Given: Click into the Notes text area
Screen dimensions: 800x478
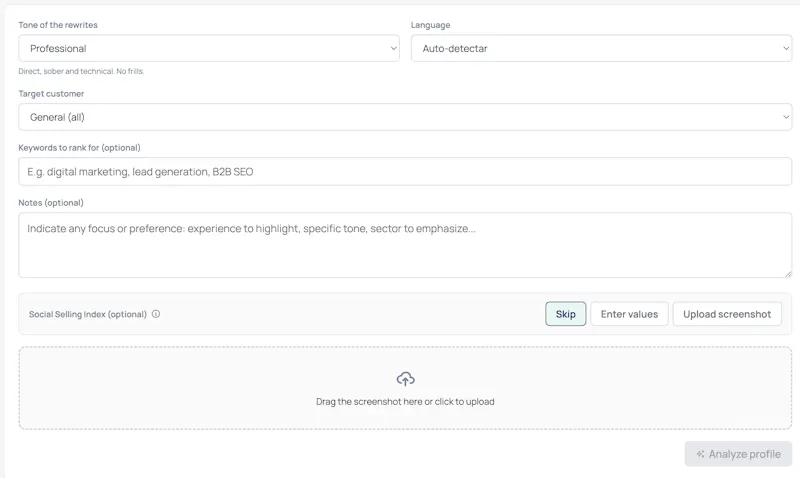Looking at the screenshot, I should point(405,245).
